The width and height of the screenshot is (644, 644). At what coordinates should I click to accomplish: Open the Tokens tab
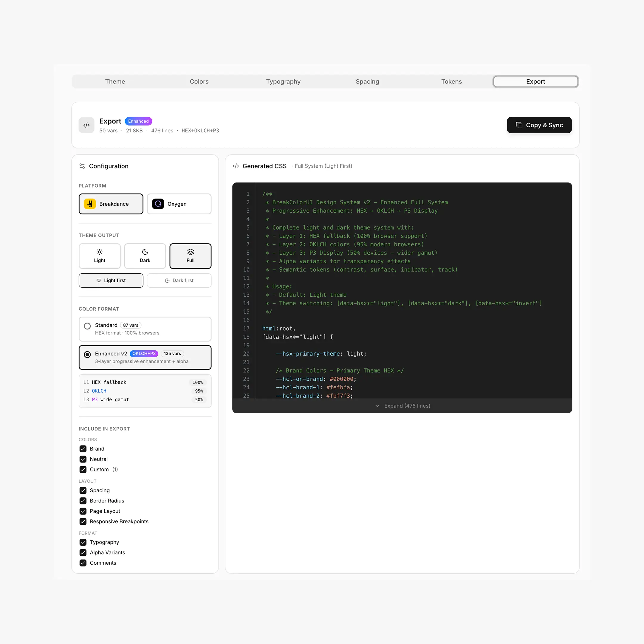(x=451, y=82)
